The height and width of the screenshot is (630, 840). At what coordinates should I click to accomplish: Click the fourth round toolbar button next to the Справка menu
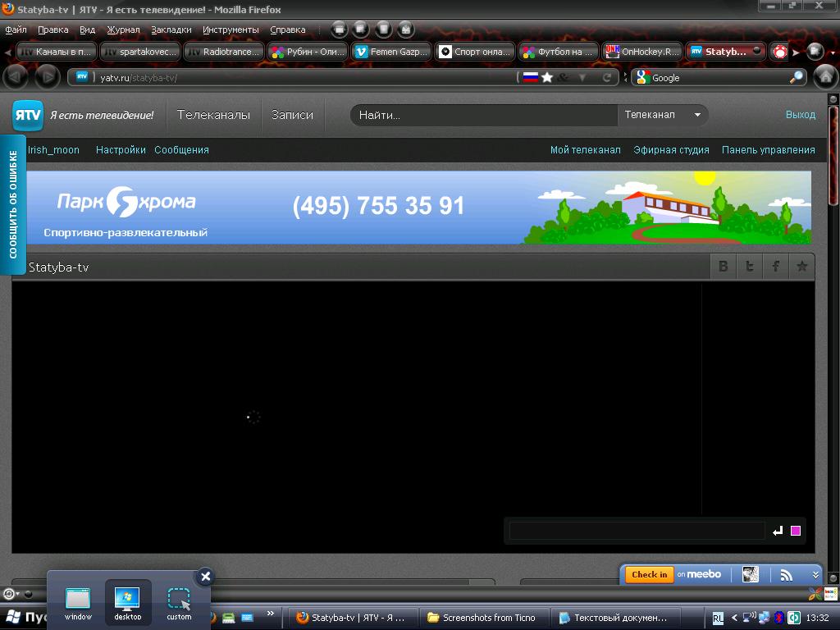pyautogui.click(x=406, y=29)
